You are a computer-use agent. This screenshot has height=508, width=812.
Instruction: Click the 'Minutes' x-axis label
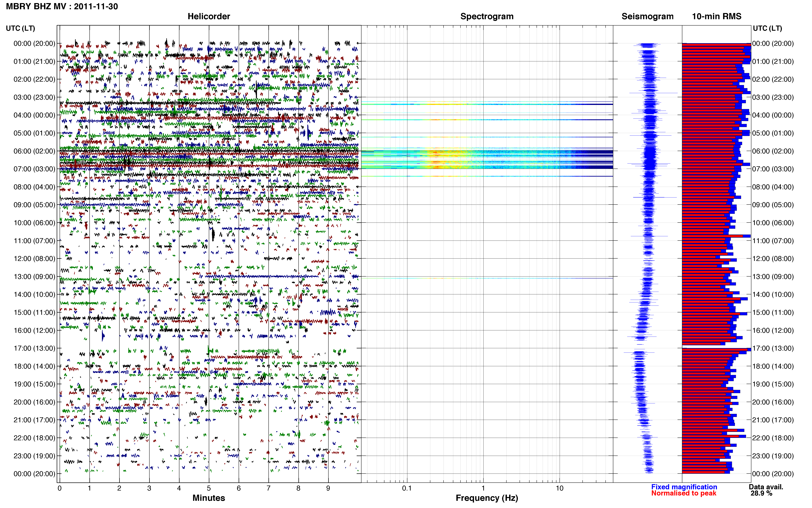coord(209,498)
